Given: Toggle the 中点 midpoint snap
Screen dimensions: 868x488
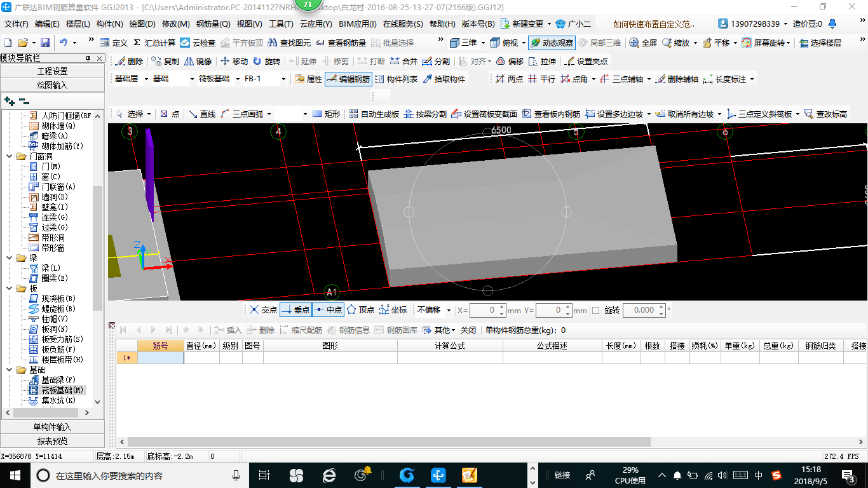Looking at the screenshot, I should tap(329, 310).
